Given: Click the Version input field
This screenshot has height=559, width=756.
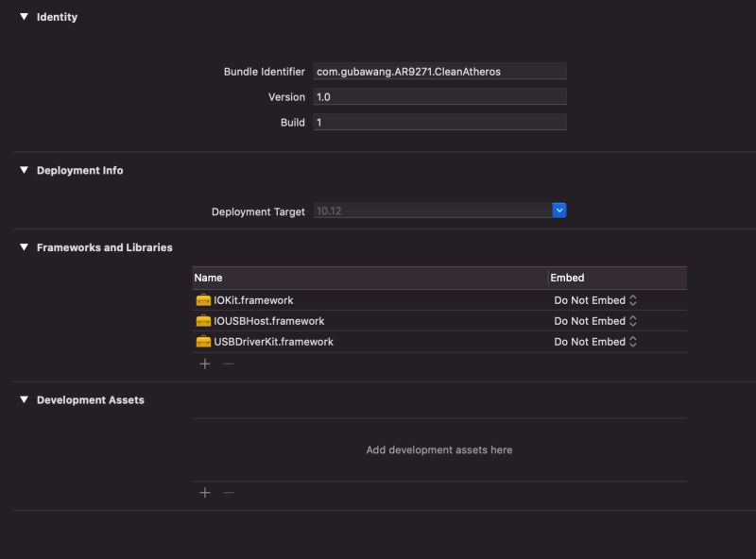Looking at the screenshot, I should (x=439, y=96).
